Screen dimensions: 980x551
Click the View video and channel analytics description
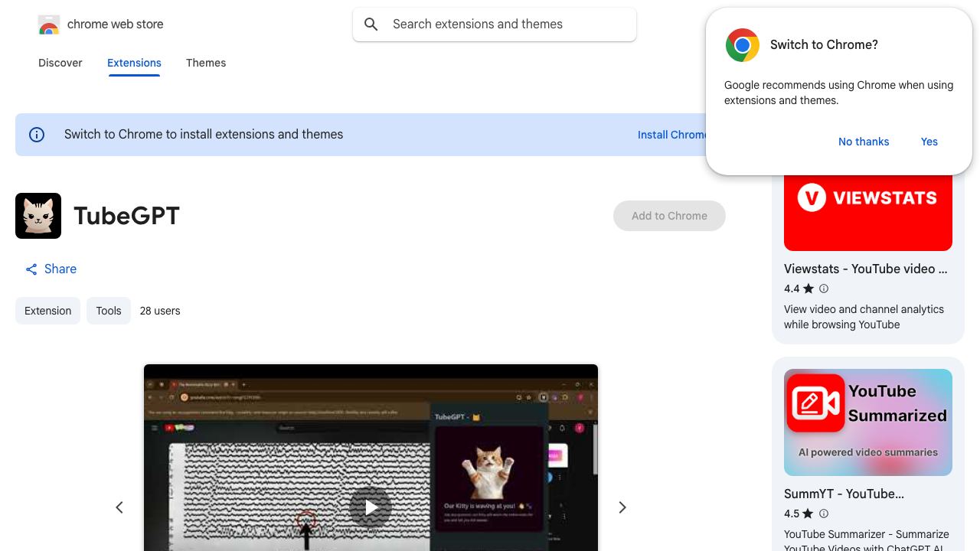pyautogui.click(x=864, y=317)
